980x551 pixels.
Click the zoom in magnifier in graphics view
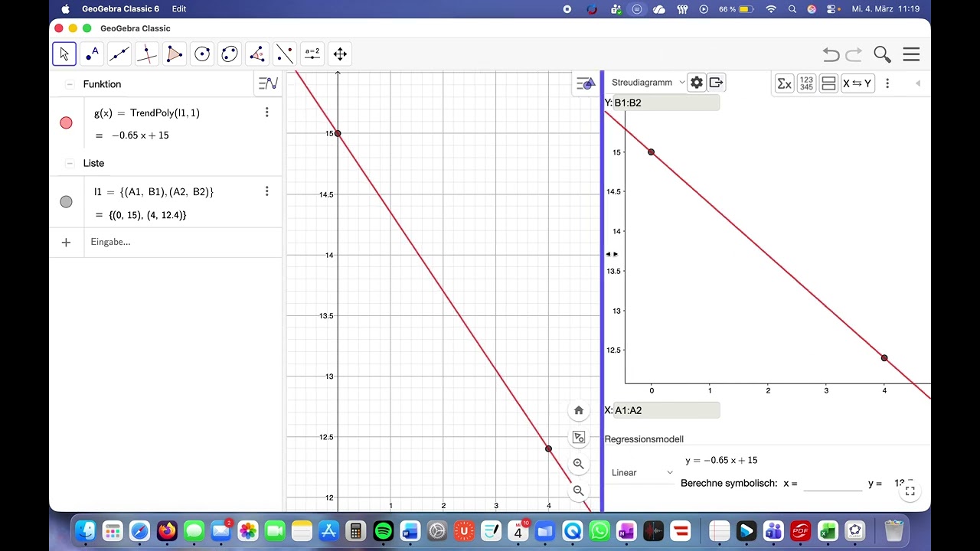(x=579, y=464)
